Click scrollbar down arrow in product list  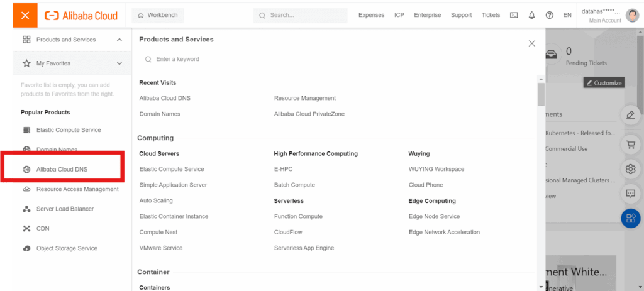pyautogui.click(x=541, y=286)
